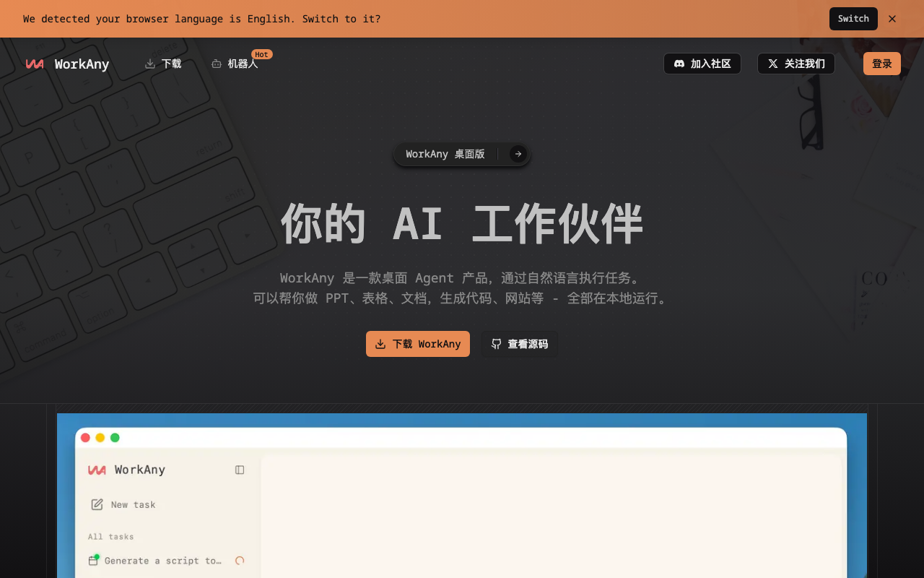Dismiss the language detection banner
The width and height of the screenshot is (924, 578).
892,19
